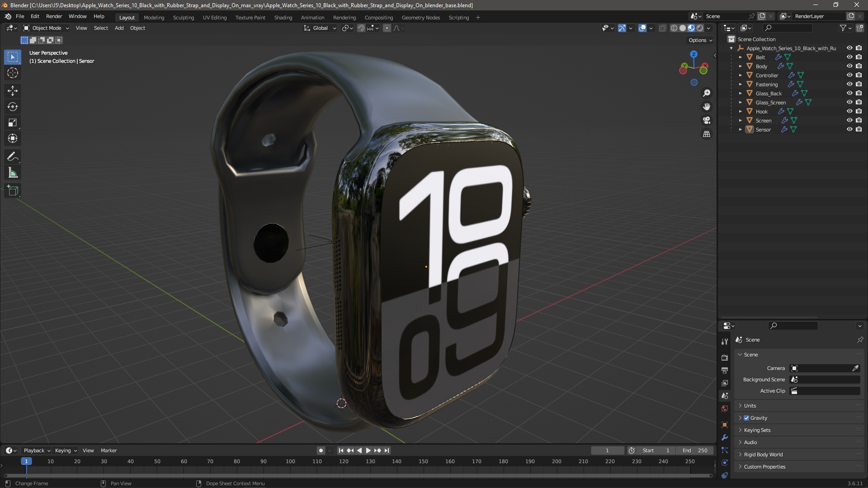Toggle snapping magnet icon
Screen dimensions: 868x488
click(x=361, y=28)
